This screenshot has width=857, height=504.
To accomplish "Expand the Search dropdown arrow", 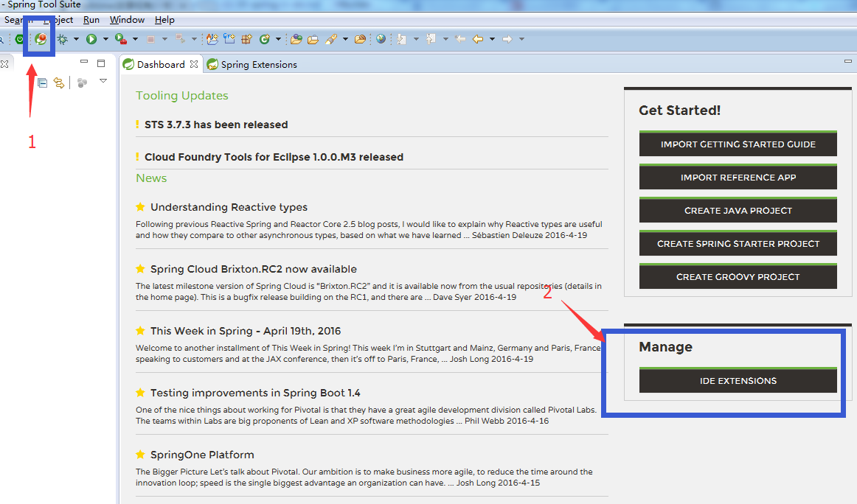I will click(x=345, y=39).
